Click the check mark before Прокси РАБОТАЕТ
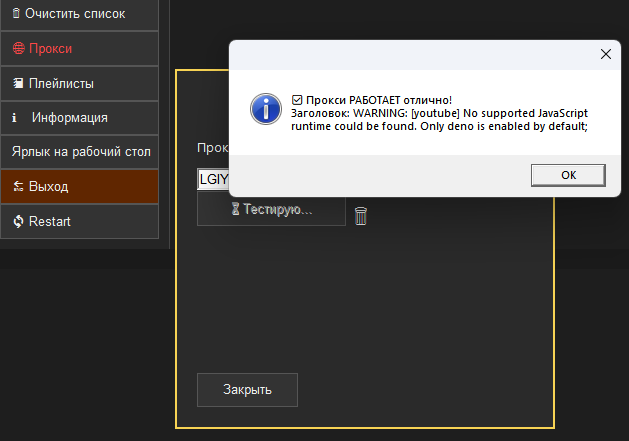The height and width of the screenshot is (441, 629). 297,100
